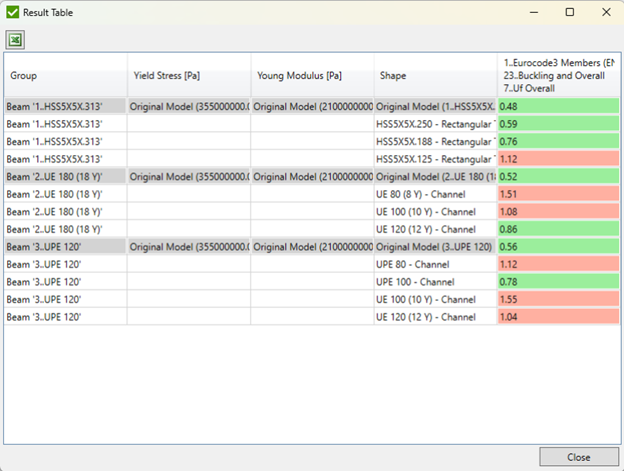Click the gray Beam '2..UE 180 (18 Y)' row

point(65,176)
